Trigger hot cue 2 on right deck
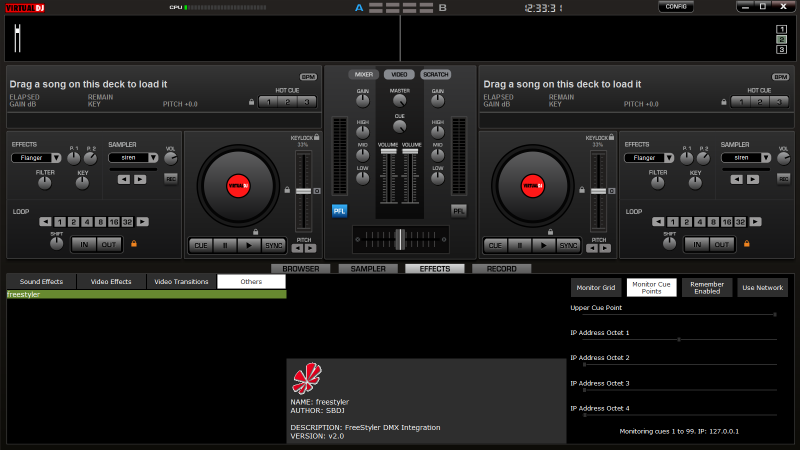This screenshot has width=800, height=450. point(760,102)
